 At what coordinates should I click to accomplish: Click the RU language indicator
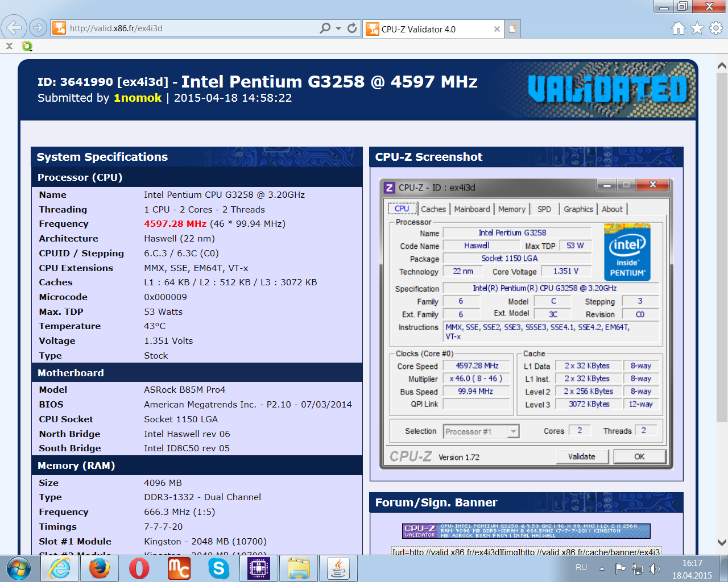pos(581,568)
